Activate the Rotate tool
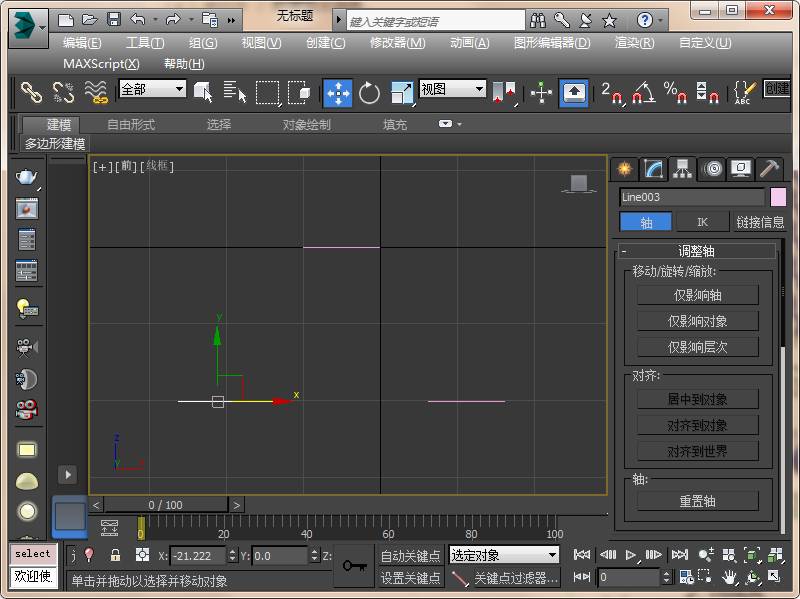The height and width of the screenshot is (599, 800). pos(370,93)
